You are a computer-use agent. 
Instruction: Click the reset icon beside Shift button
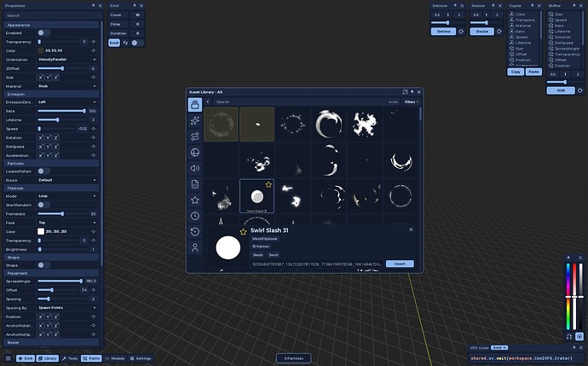click(579, 90)
